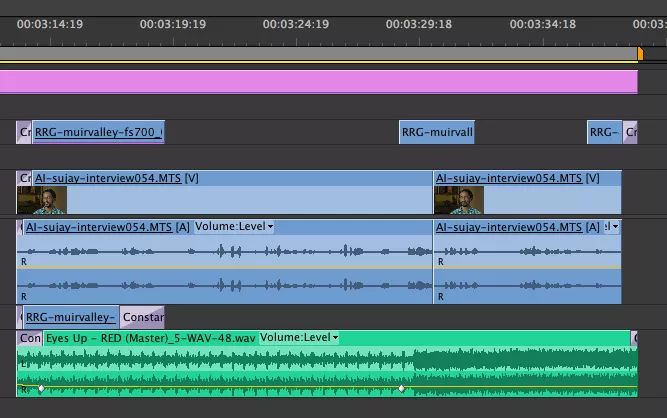Image resolution: width=667 pixels, height=418 pixels.
Task: Click second AI-sujay-interview054 video thumbnail
Action: 459,200
